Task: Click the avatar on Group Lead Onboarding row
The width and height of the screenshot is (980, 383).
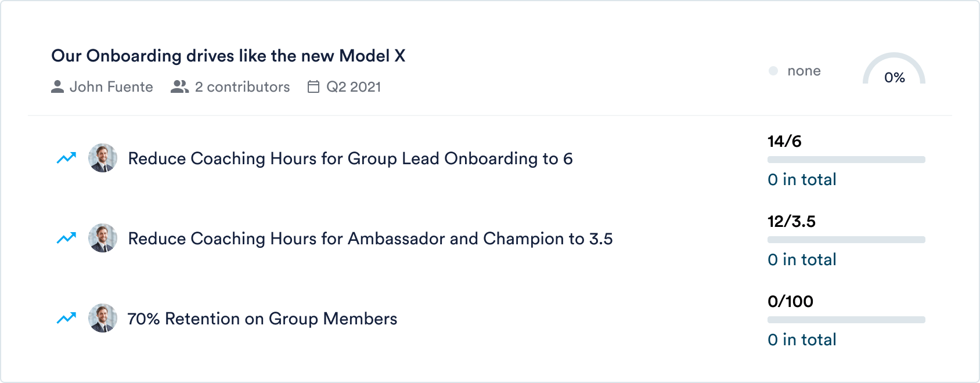Action: (x=103, y=158)
